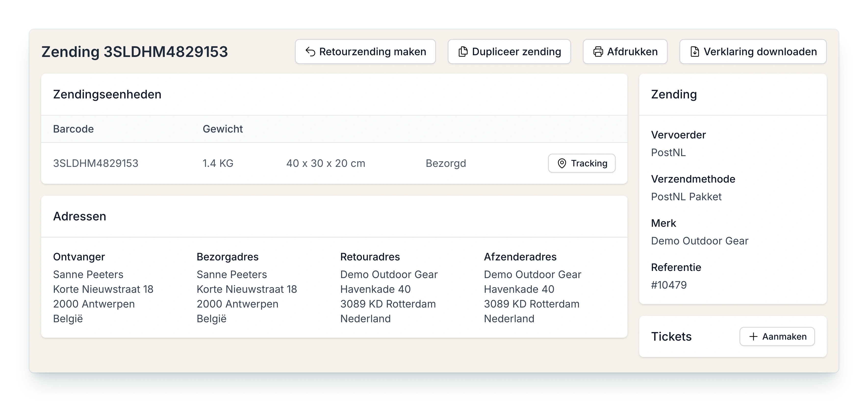Click the Gewicht column header

[x=223, y=129]
